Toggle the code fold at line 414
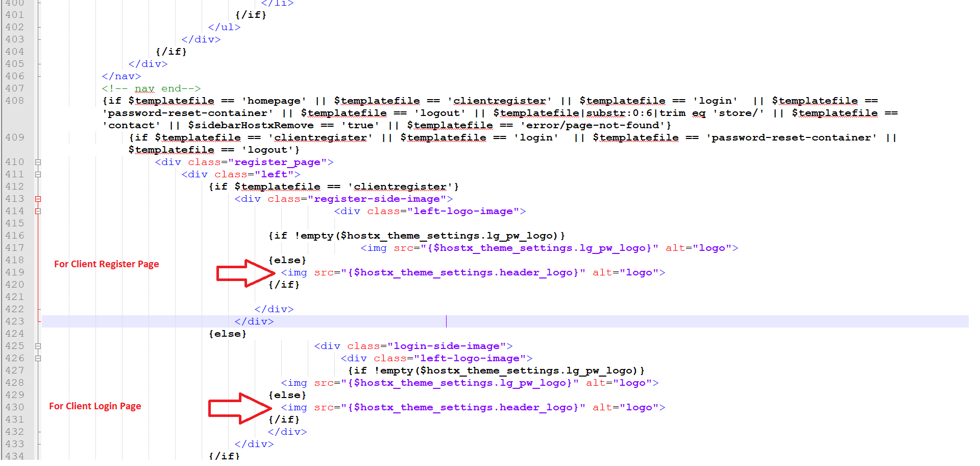Screen dimensions: 980x466 [38, 211]
